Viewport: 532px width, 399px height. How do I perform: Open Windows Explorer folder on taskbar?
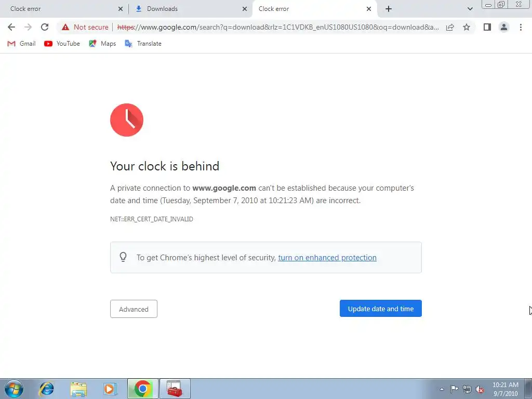tap(78, 389)
